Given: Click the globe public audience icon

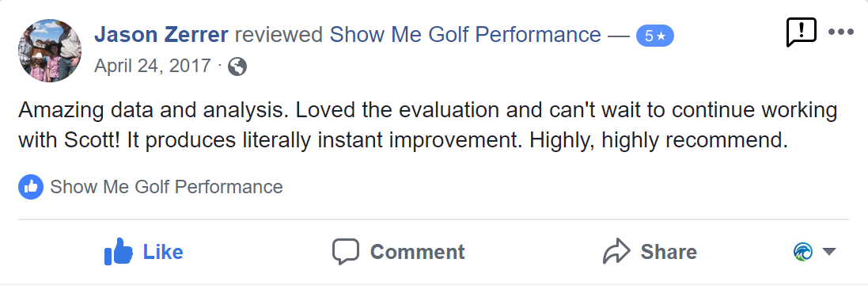Looking at the screenshot, I should click(237, 67).
